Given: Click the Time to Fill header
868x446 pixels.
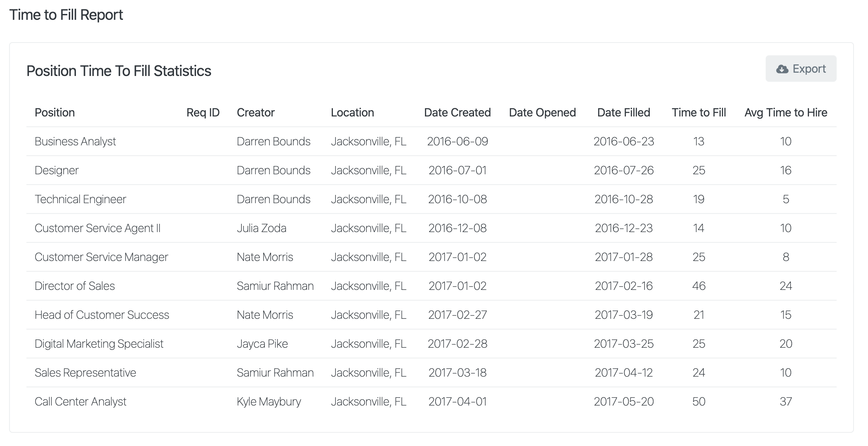Looking at the screenshot, I should [x=698, y=112].
